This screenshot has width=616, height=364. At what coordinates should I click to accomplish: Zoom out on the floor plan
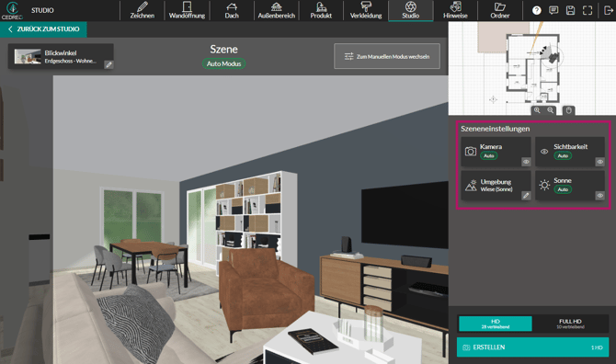(551, 110)
